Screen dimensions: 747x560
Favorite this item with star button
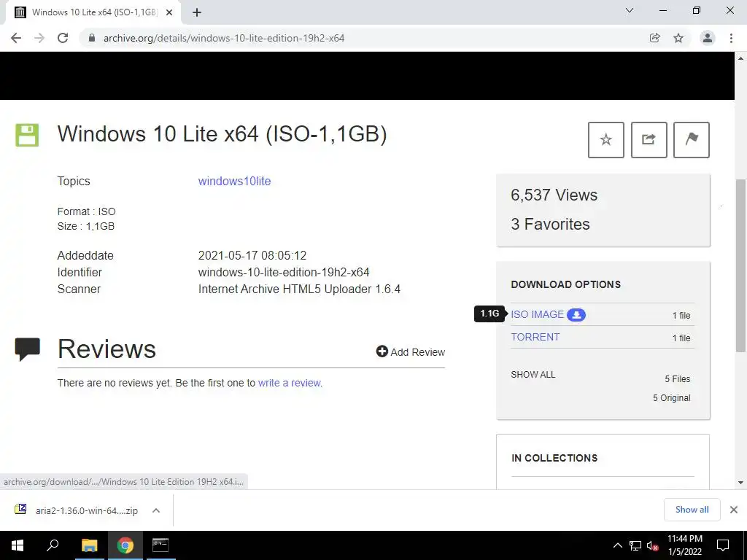(x=606, y=139)
